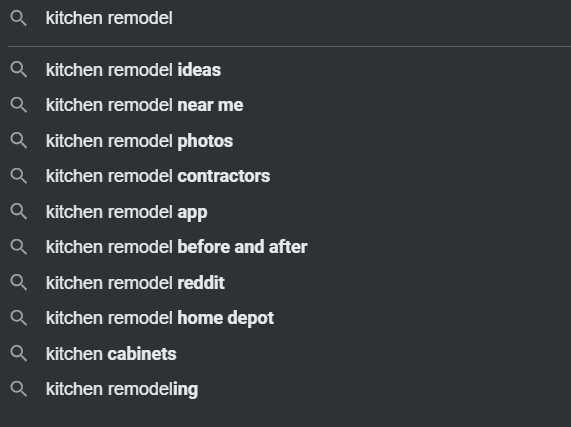Click the magnifier beside 'kitchen remodel near me'
Screen dimensions: 571x427
[x=19, y=105]
